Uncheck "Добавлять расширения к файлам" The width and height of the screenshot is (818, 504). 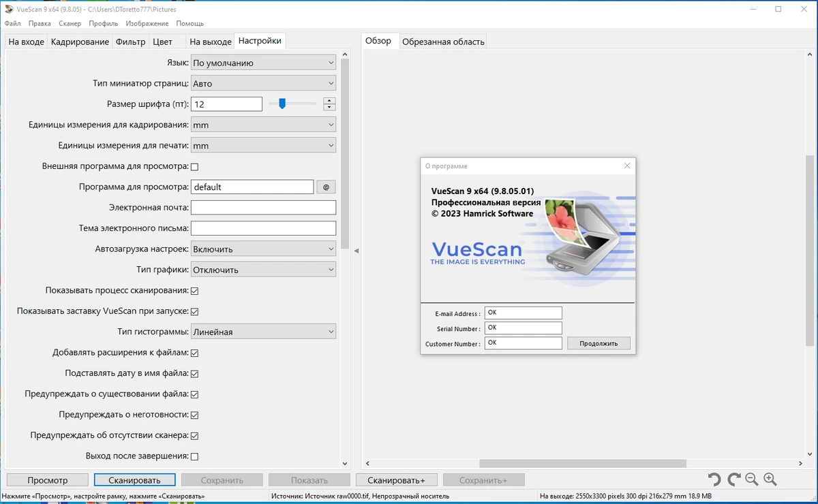[194, 353]
